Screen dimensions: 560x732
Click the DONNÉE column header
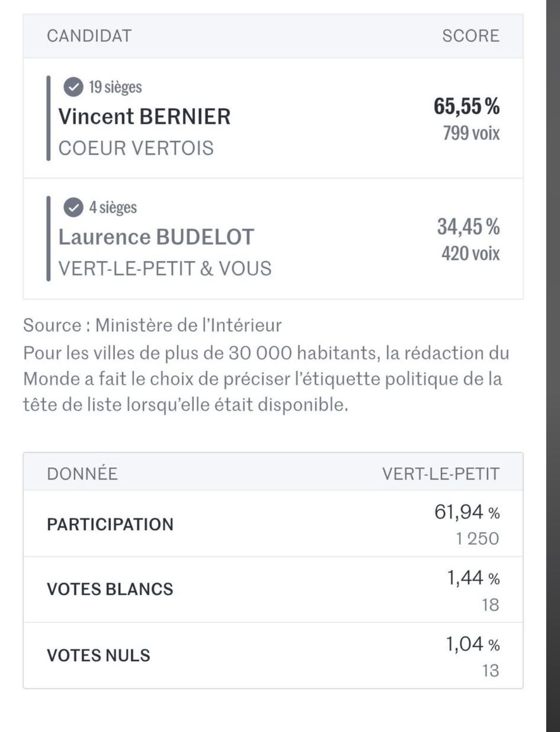tap(82, 474)
